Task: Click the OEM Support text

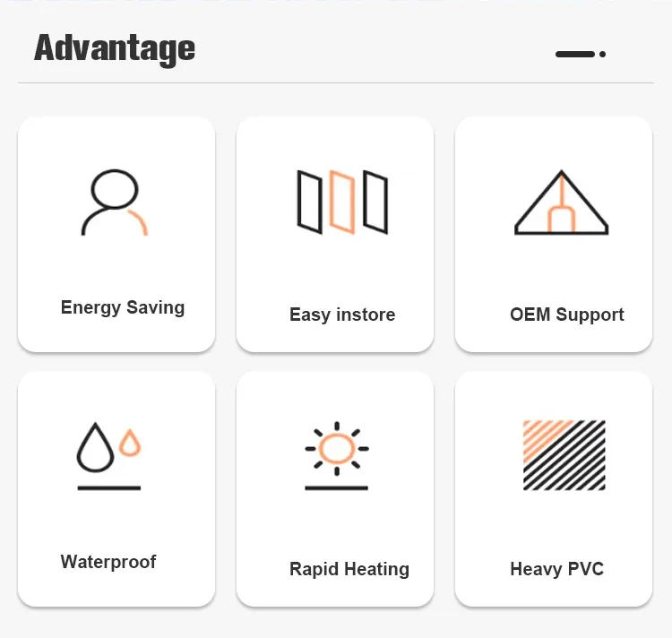Action: click(x=566, y=315)
